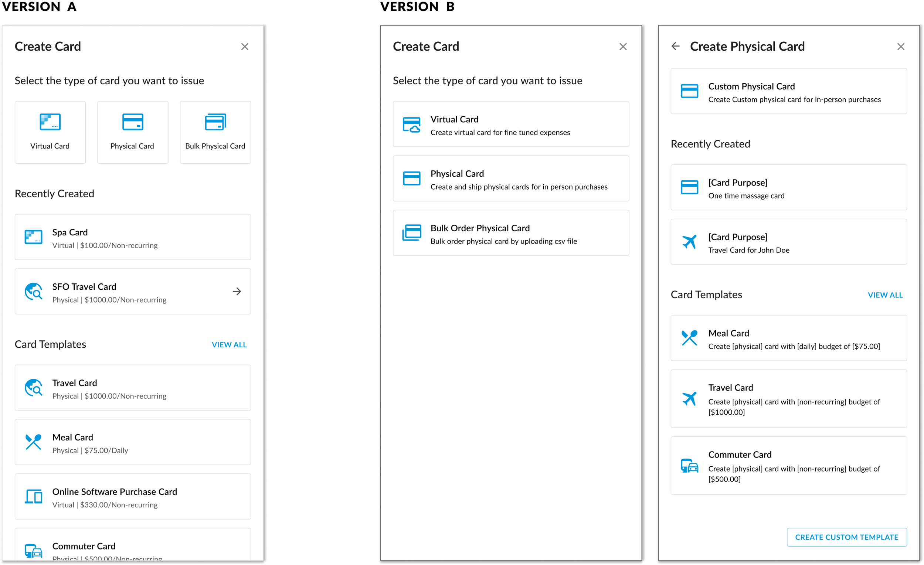Click the cloud Virtual Card list icon
The width and height of the screenshot is (924, 565).
click(x=411, y=125)
